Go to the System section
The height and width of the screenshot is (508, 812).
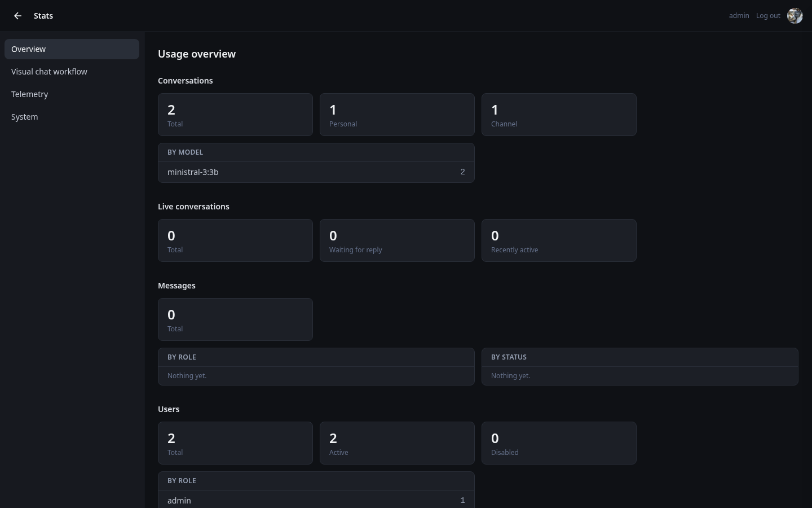click(72, 117)
